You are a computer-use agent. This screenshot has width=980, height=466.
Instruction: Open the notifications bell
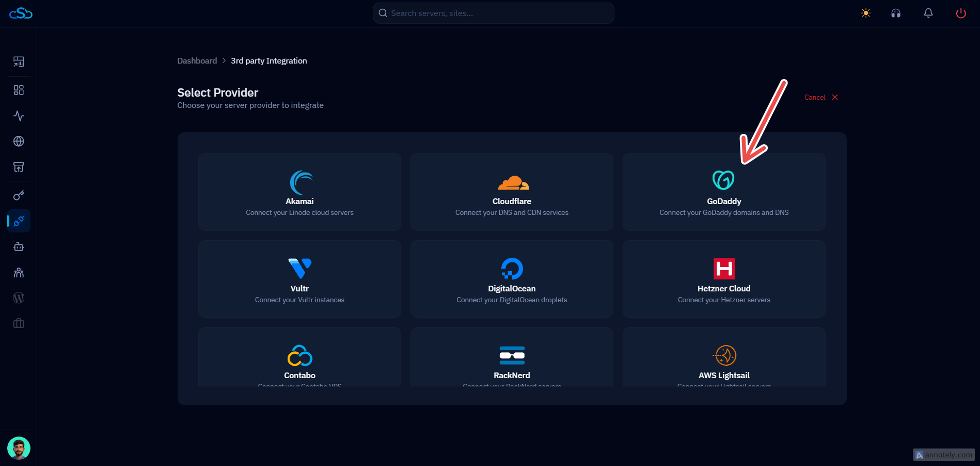click(928, 13)
